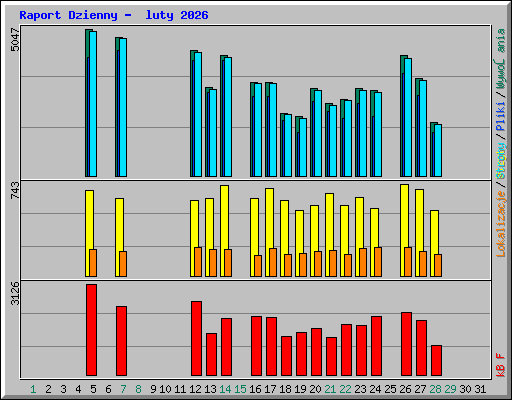Image resolution: width=512 pixels, height=400 pixels.
Task: Click the 5047 scale value label
Action: coord(15,40)
